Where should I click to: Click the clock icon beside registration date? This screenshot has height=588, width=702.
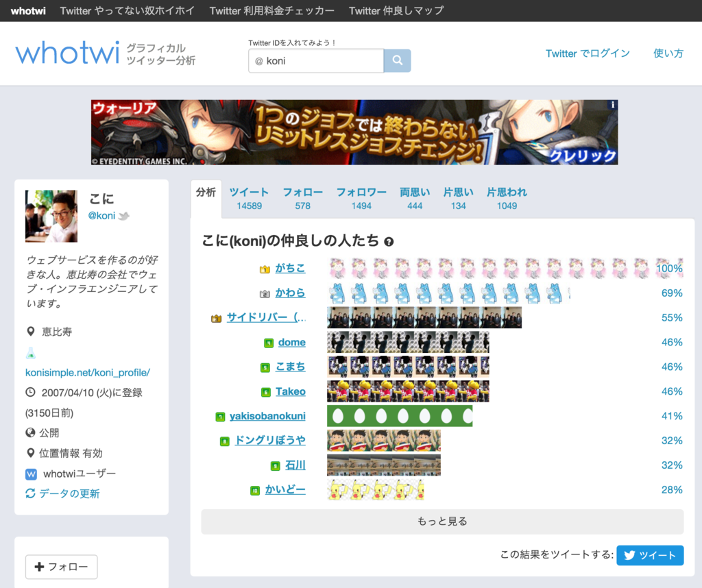point(30,393)
